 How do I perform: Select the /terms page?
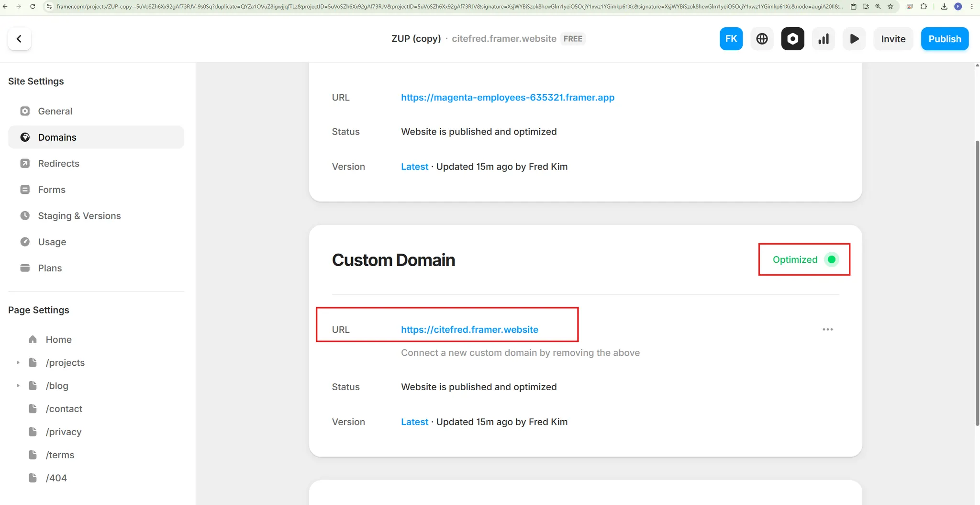[60, 455]
